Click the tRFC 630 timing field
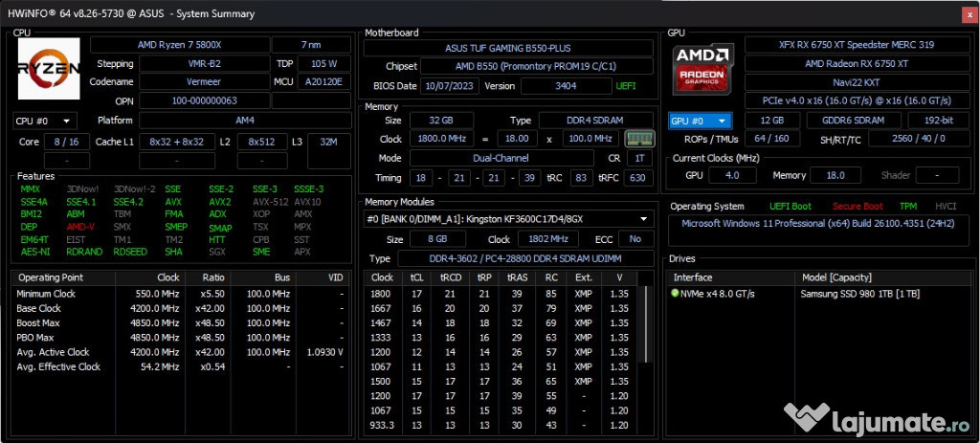 [638, 178]
